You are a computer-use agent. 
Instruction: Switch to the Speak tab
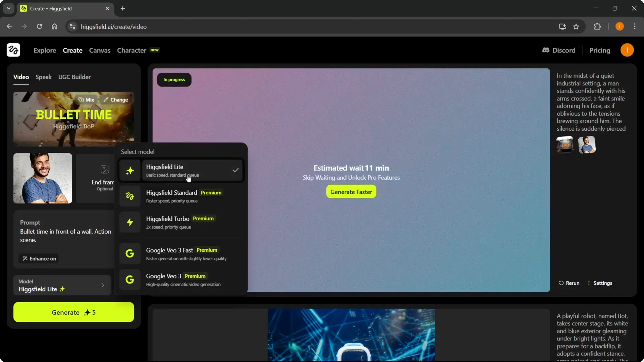(x=43, y=77)
